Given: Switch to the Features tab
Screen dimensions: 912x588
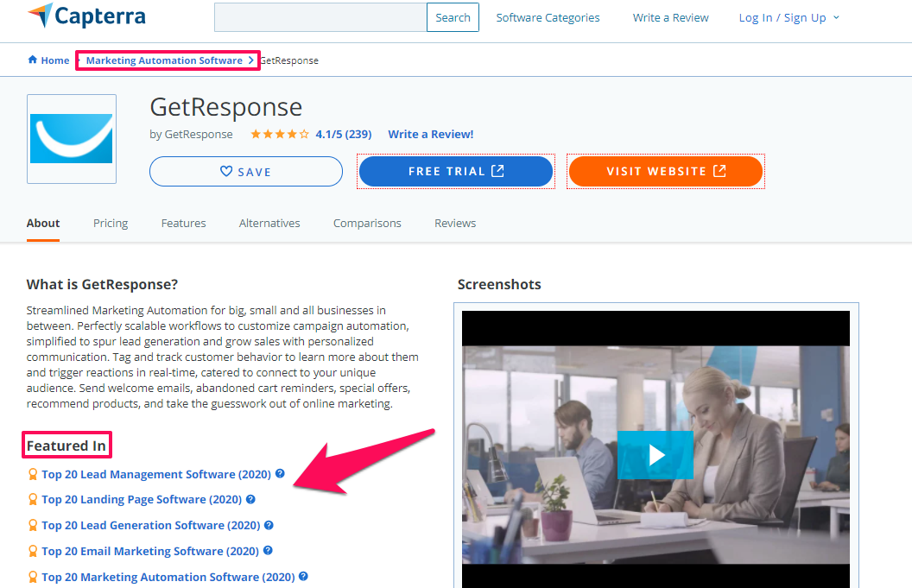Looking at the screenshot, I should 183,223.
